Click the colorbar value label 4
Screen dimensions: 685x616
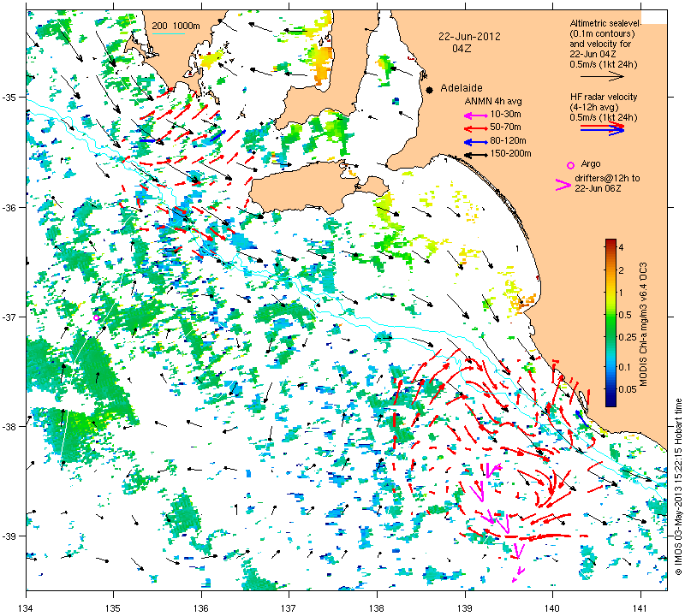(622, 247)
